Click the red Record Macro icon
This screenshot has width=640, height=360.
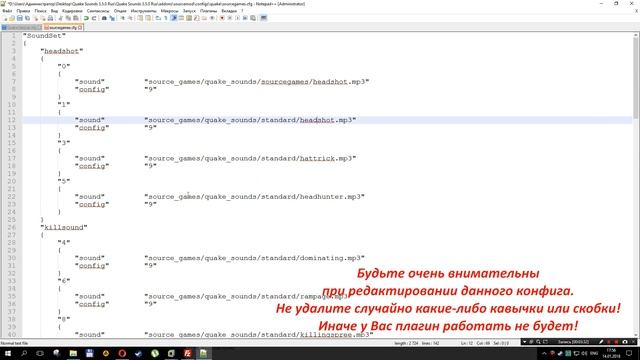222,18
